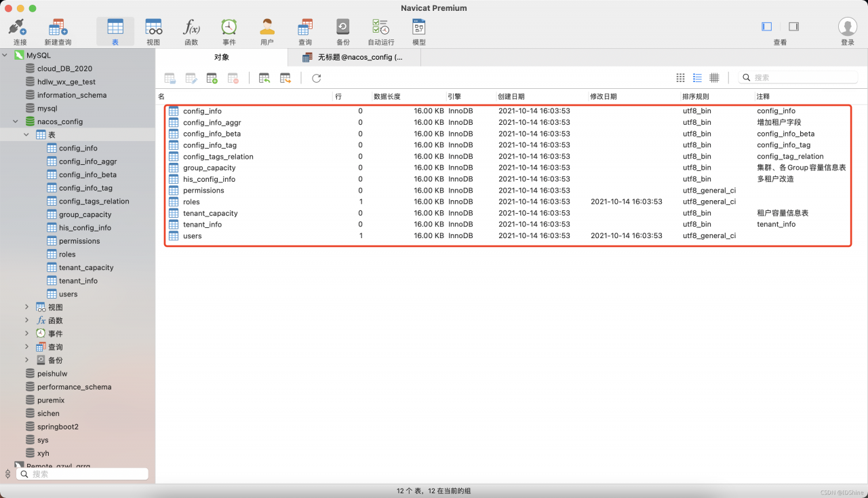Open the import wizard icon
This screenshot has height=498, width=868.
pyautogui.click(x=264, y=78)
